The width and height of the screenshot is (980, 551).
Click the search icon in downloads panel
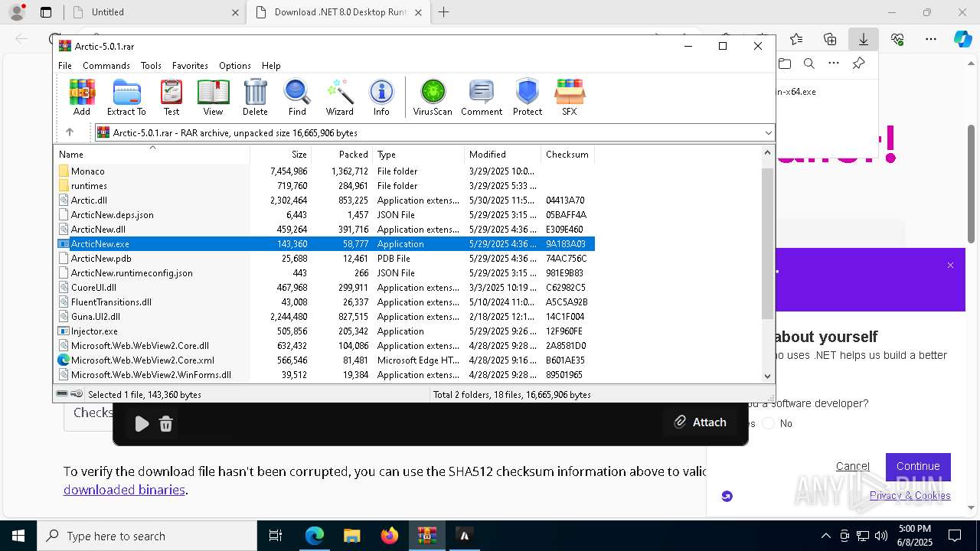(x=808, y=64)
